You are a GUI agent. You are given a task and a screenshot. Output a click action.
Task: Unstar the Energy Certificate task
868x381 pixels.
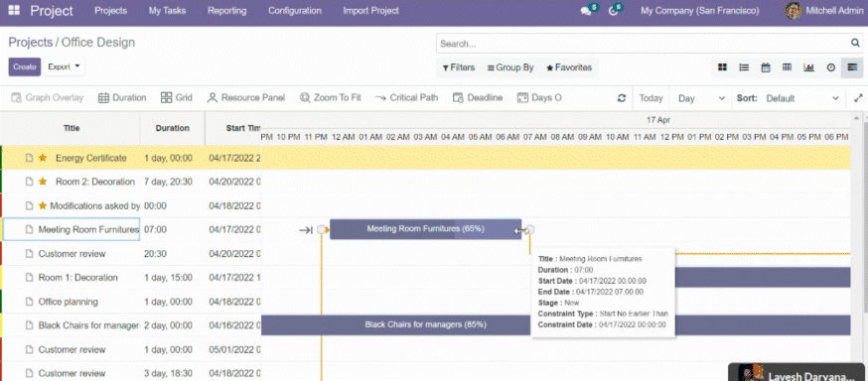(x=43, y=158)
